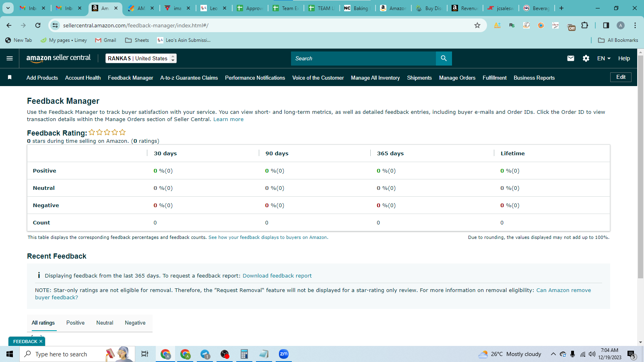Screen dimensions: 644x362
Task: Go to Shipments in the nav bar
Action: [419, 78]
